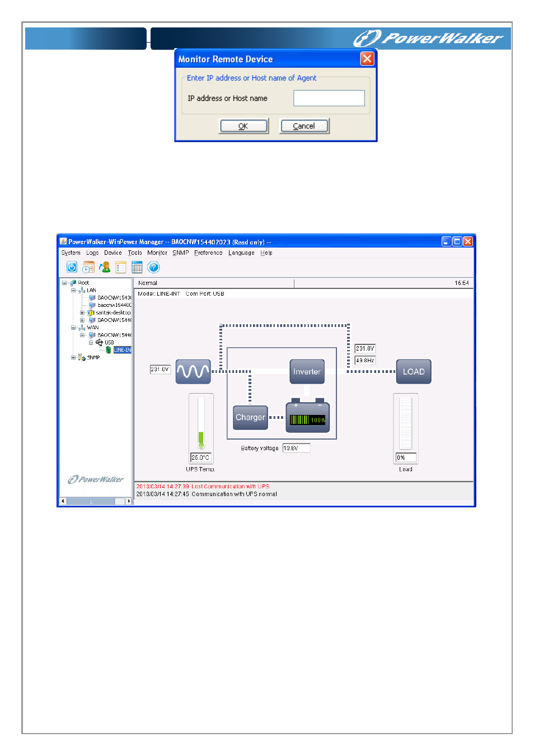Open the Help menu
Image resolution: width=534 pixels, height=756 pixels.
pyautogui.click(x=266, y=253)
